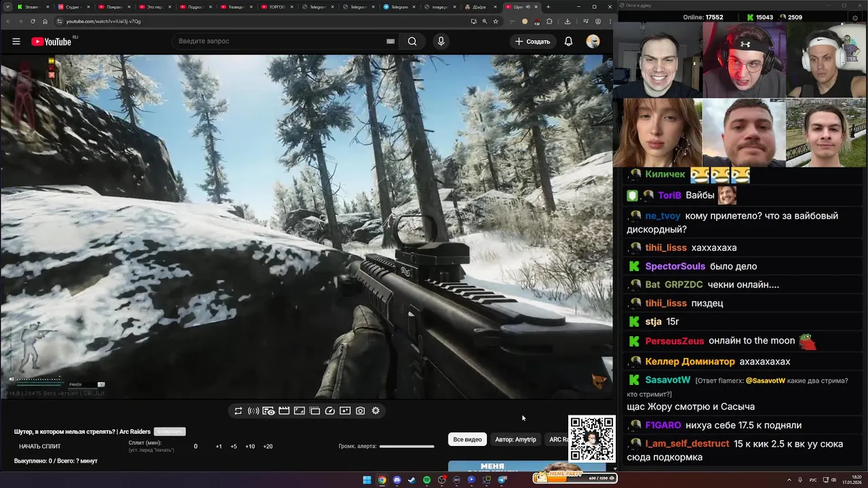Go to the YouTube home logo
This screenshot has height=488, width=868.
[51, 41]
